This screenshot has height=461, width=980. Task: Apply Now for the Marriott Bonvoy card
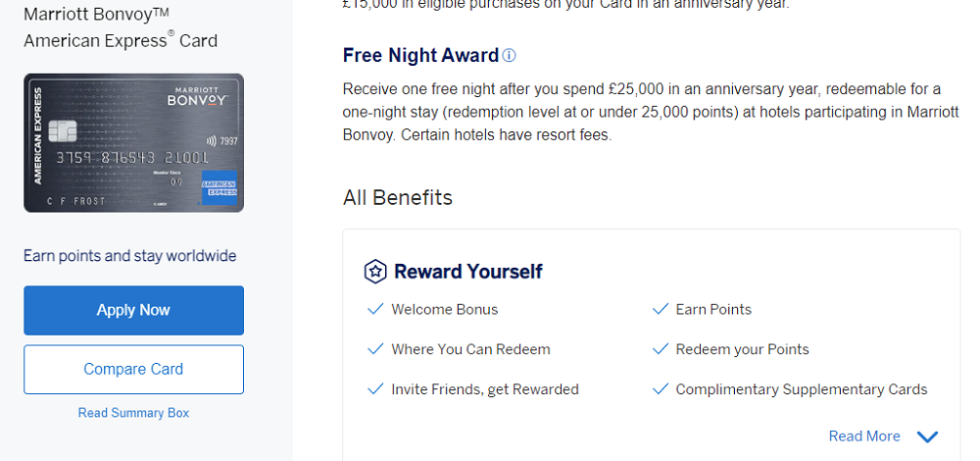[133, 310]
